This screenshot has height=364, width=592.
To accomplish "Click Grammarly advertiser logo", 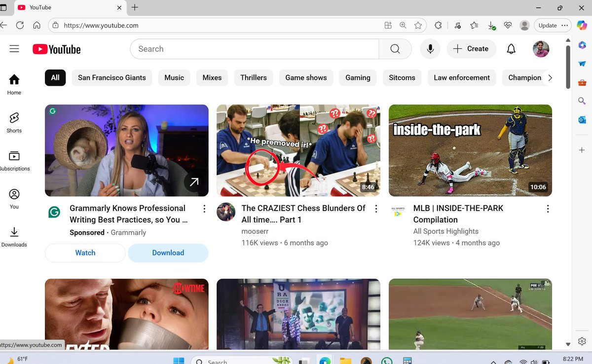I will (x=54, y=212).
